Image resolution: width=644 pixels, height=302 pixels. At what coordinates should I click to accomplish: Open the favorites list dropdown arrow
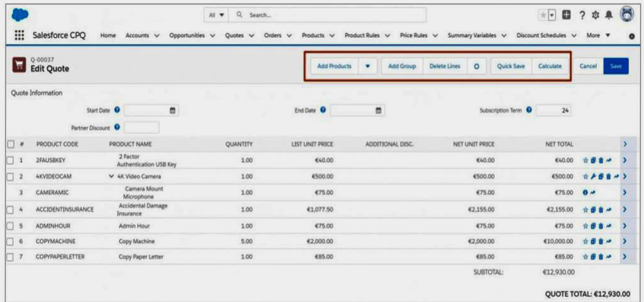click(x=552, y=15)
